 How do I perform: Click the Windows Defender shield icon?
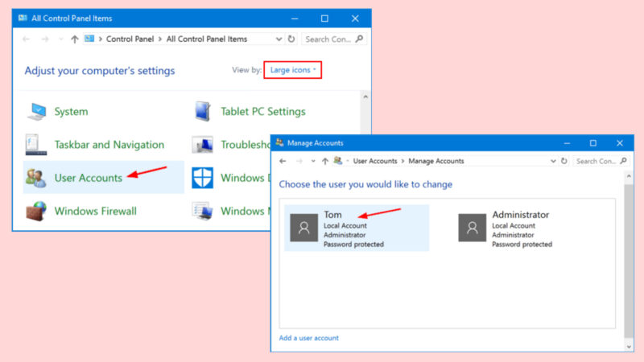coord(203,178)
